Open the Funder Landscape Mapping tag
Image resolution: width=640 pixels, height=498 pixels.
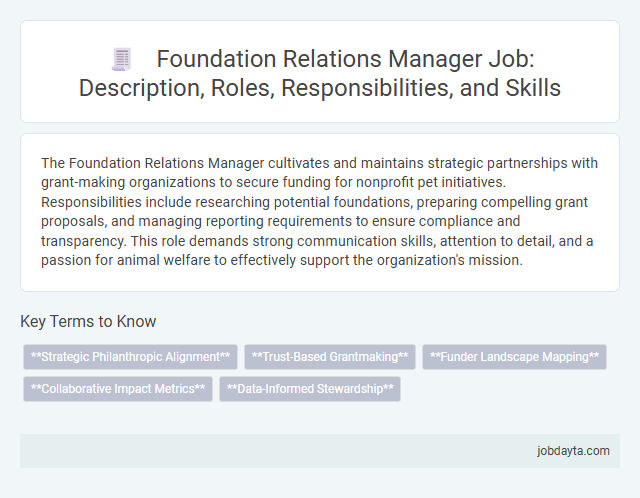coord(514,357)
